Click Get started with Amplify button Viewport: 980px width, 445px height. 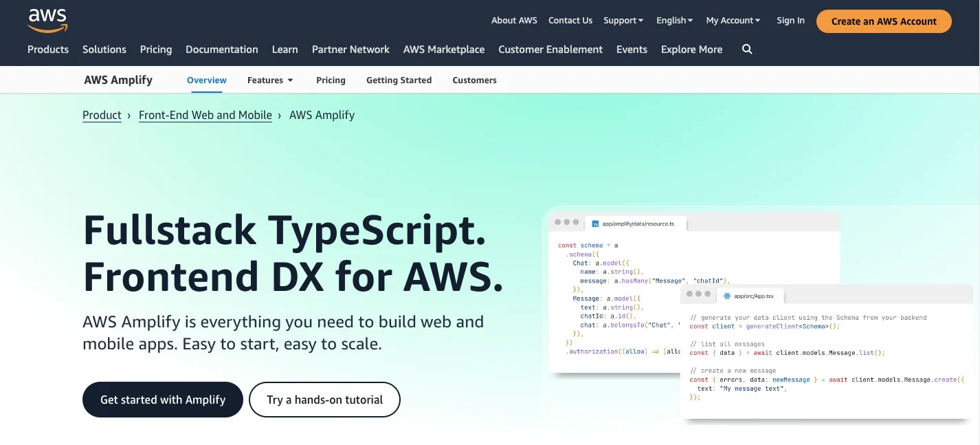click(x=163, y=400)
